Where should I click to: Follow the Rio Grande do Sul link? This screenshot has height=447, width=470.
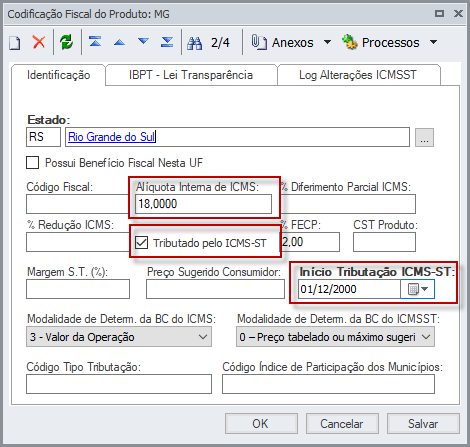111,137
